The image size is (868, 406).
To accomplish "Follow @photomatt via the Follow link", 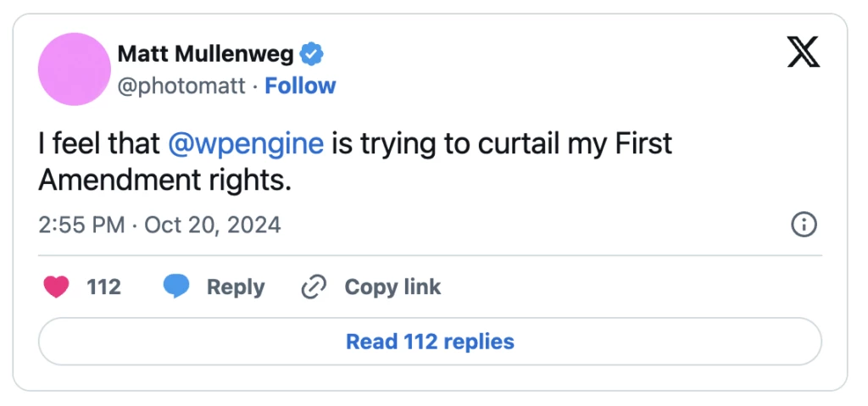I will [x=300, y=86].
